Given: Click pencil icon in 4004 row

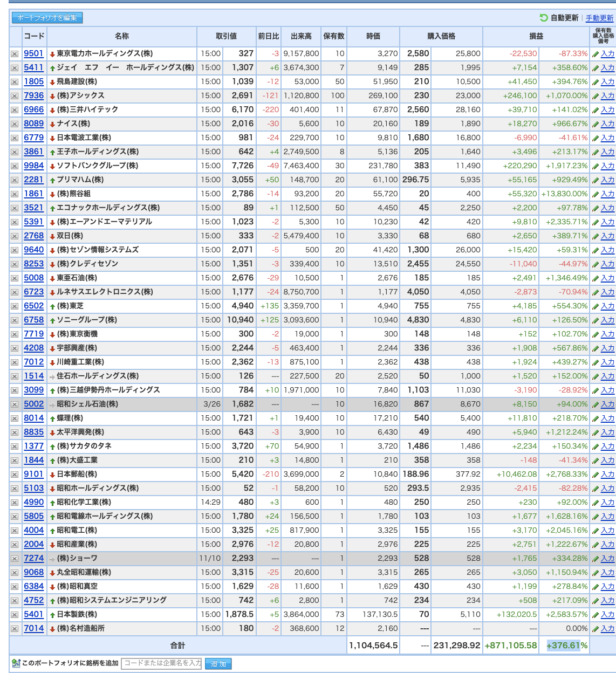Looking at the screenshot, I should pyautogui.click(x=596, y=531).
